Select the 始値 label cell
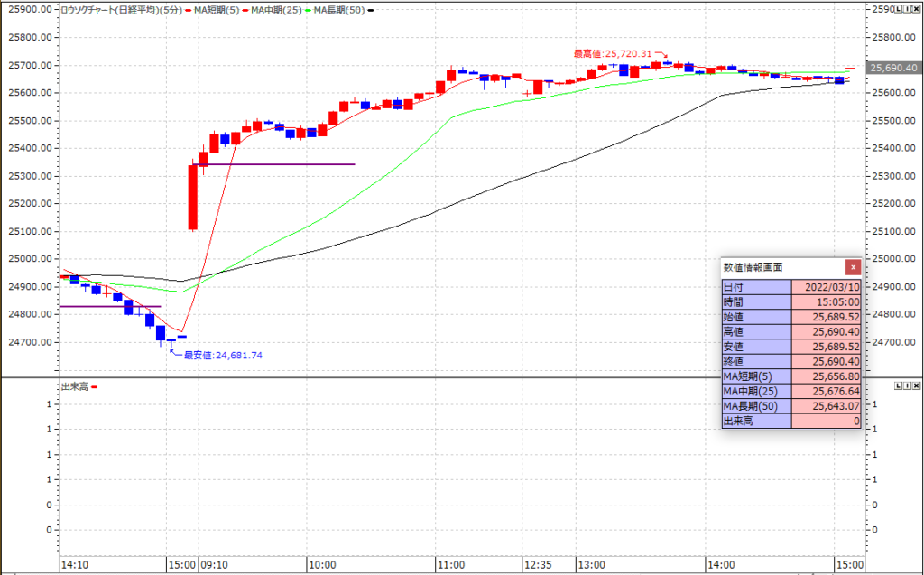The height and width of the screenshot is (575, 924). tap(757, 317)
